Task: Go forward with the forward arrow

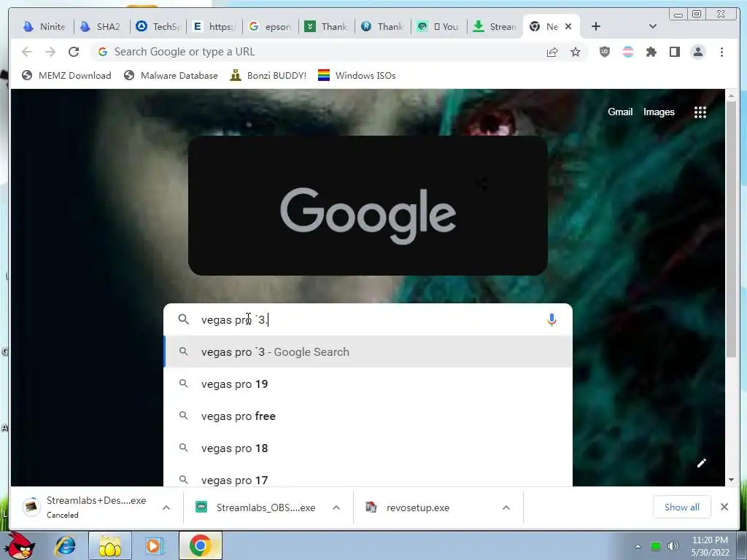Action: 50,52
